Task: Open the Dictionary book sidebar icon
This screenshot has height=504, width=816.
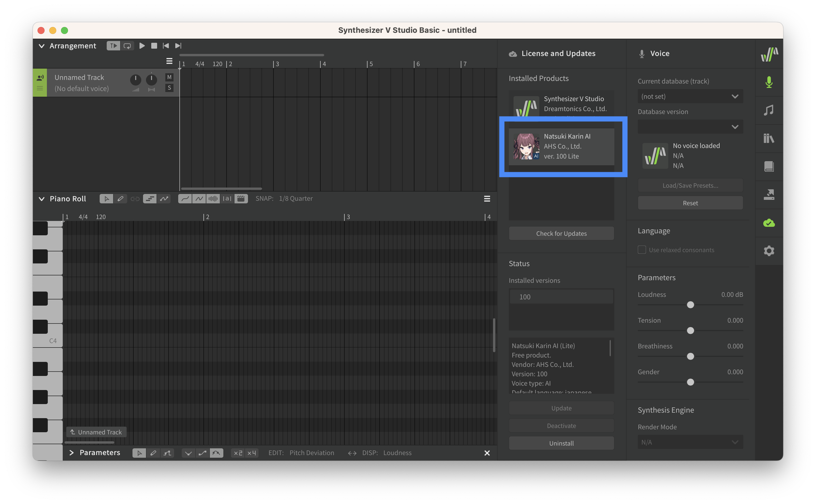Action: point(769,166)
